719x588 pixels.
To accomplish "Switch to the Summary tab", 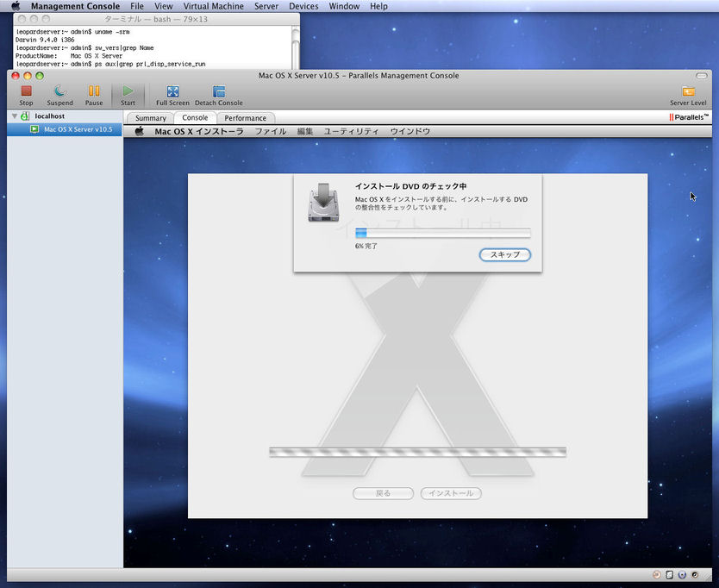I will [150, 118].
